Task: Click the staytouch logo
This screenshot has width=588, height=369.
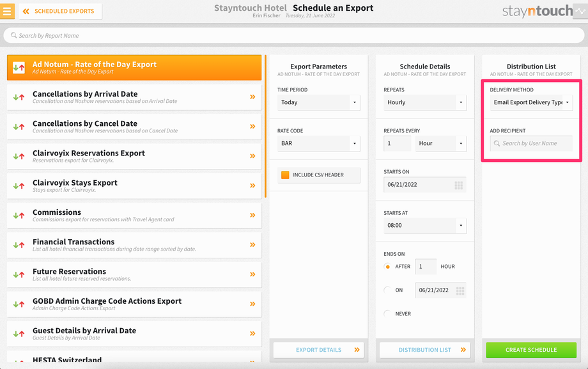Action: tap(538, 12)
